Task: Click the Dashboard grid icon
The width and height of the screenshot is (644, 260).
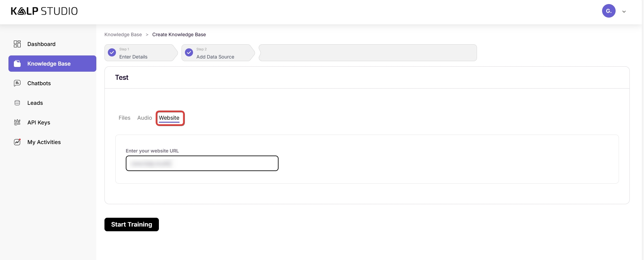Action: (x=17, y=44)
